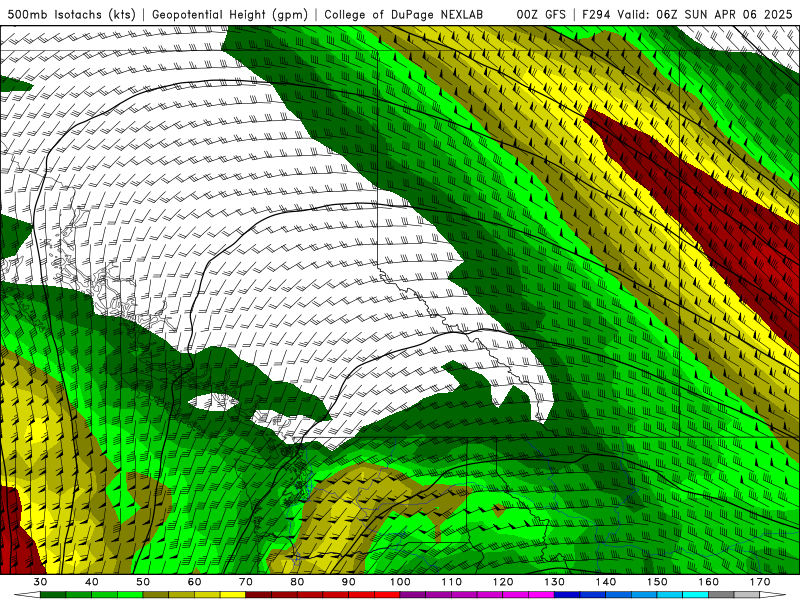Click the 'Geopotential Height (gpm)' header text
Viewport: 800px width, 600px height.
click(230, 14)
